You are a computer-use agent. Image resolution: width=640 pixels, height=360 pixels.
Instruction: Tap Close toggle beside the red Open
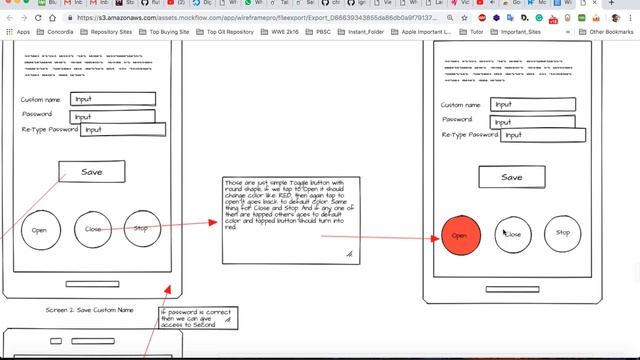click(513, 235)
